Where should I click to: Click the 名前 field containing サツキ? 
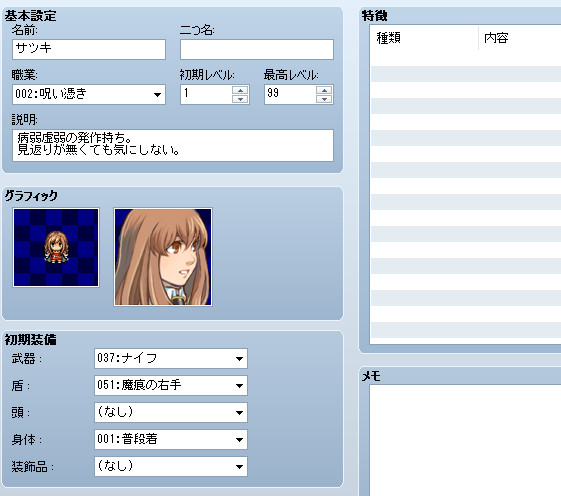pos(89,49)
